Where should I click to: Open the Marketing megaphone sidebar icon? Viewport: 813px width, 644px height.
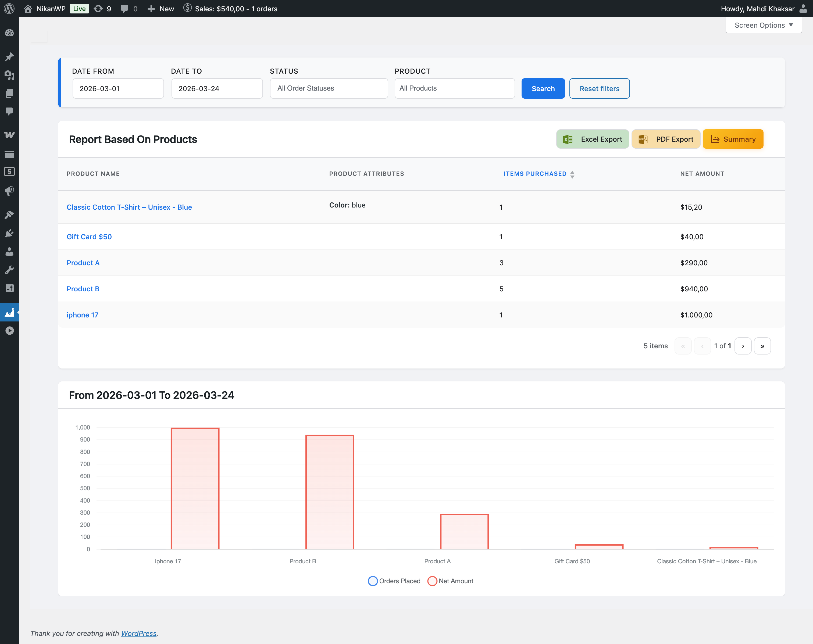pos(9,190)
